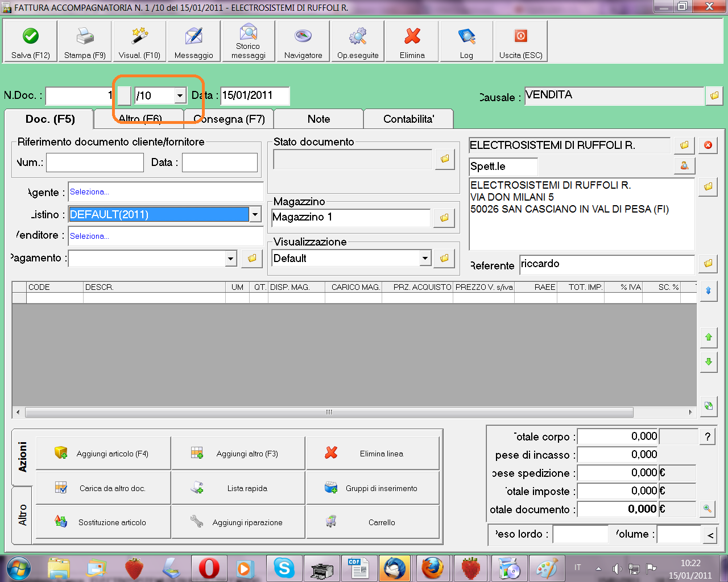The image size is (728, 582).
Task: Remove customer with red X icon
Action: (x=708, y=145)
